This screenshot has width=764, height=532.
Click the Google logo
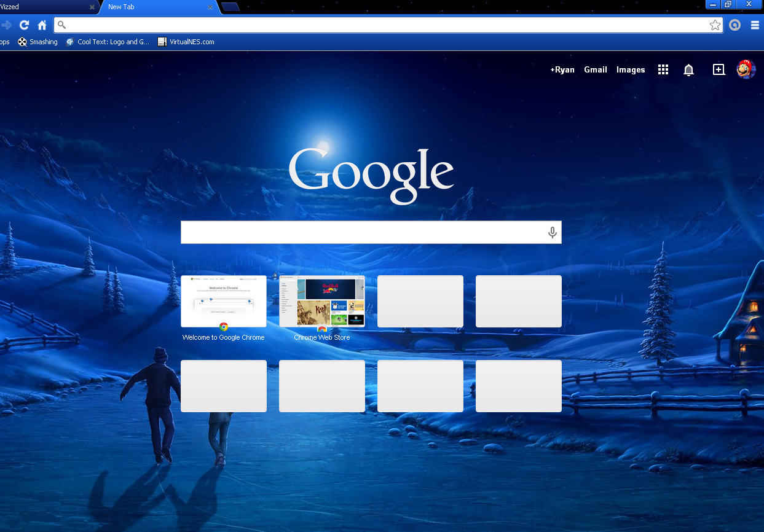point(371,175)
